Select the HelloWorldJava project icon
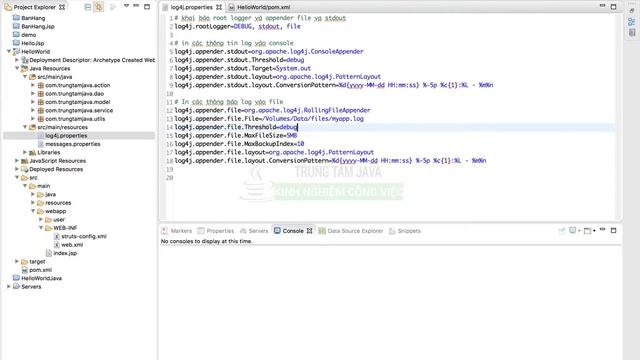This screenshot has height=360, width=640. (x=16, y=278)
